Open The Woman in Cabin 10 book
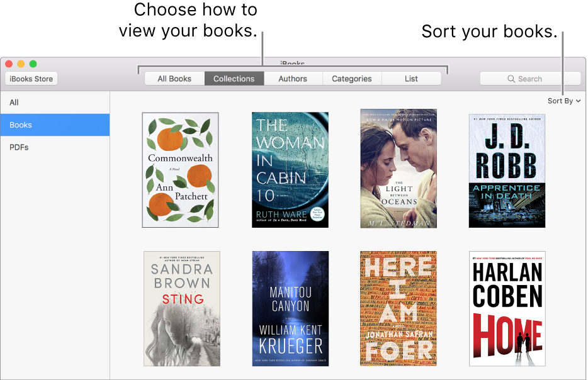The width and height of the screenshot is (588, 380). [290, 170]
